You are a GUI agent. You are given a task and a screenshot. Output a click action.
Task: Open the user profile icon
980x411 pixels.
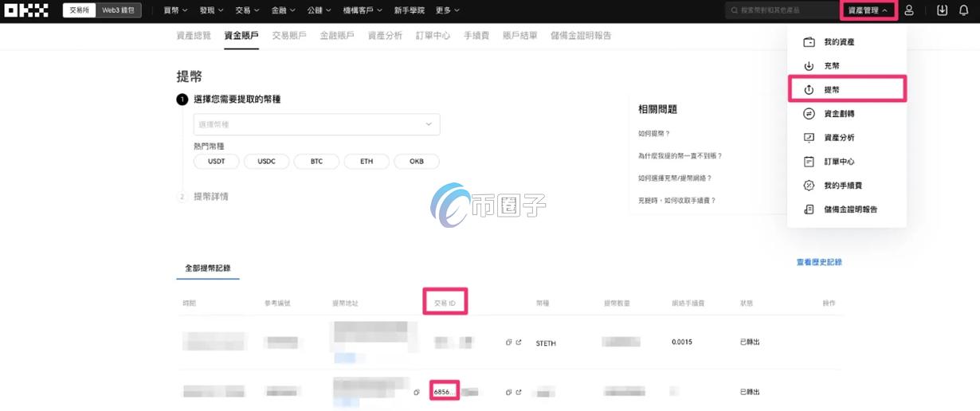[x=909, y=10]
